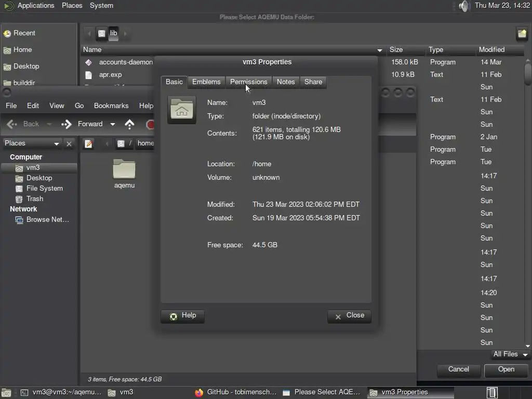The width and height of the screenshot is (532, 399).
Task: Open Go menu in file manager
Action: point(79,105)
